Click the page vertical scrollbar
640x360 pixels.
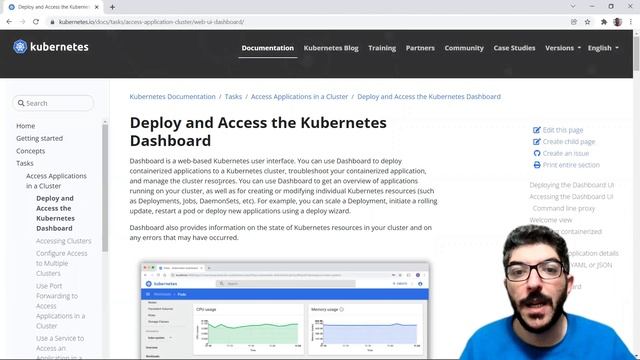[636, 53]
